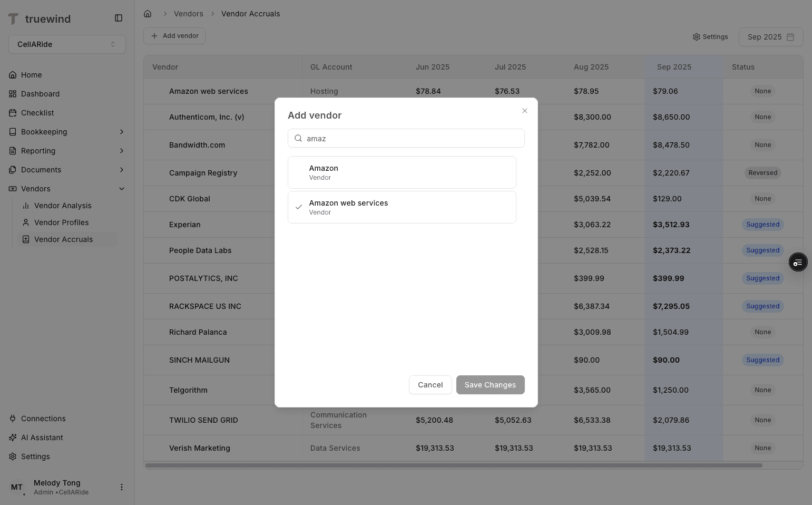Click the Bookkeeping book icon

13,132
